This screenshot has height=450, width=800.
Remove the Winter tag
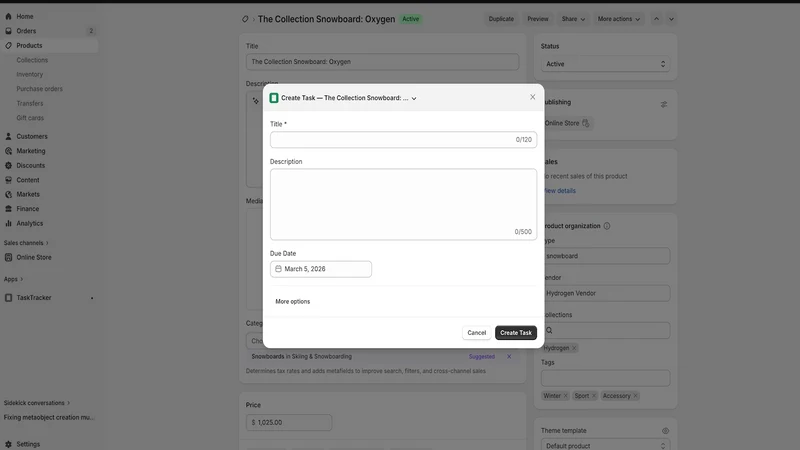click(x=565, y=396)
